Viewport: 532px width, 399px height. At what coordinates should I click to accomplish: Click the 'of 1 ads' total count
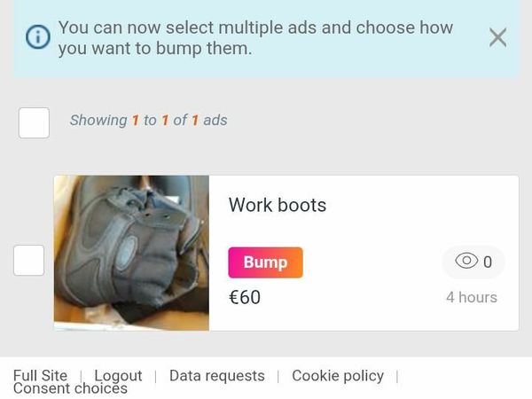[200, 120]
